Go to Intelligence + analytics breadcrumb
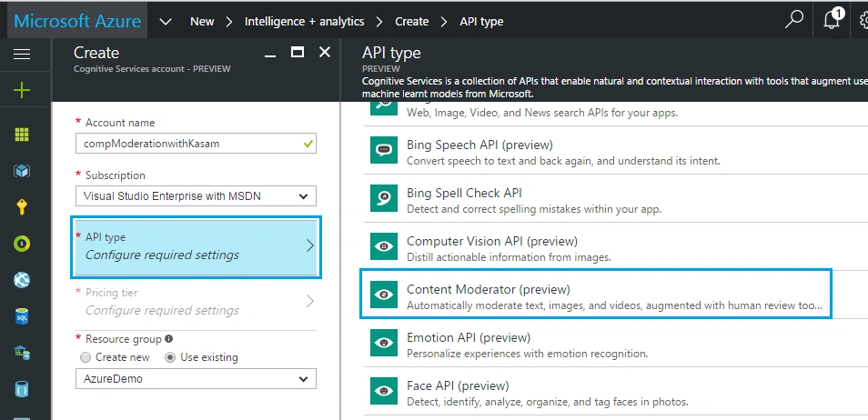 pos(305,22)
